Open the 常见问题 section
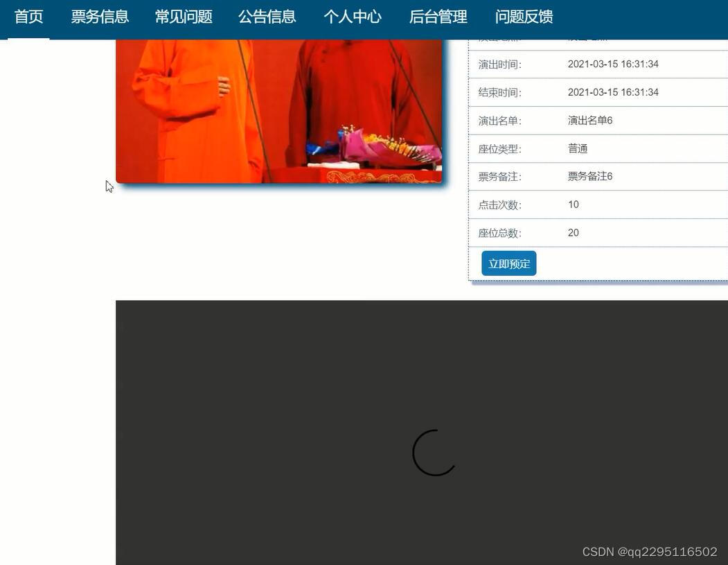The height and width of the screenshot is (565, 728). click(183, 15)
